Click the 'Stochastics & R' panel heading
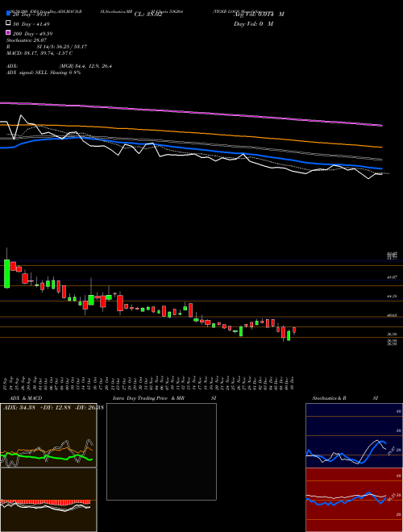 coord(329,398)
